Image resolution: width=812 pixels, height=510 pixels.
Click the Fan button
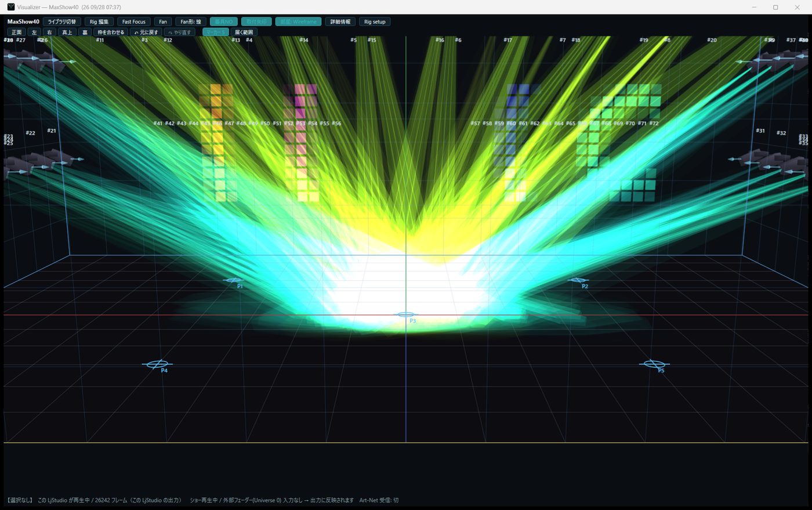click(x=163, y=21)
